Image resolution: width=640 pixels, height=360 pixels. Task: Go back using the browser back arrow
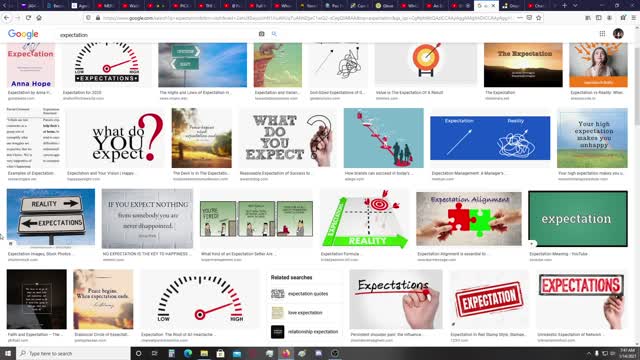click(x=7, y=18)
